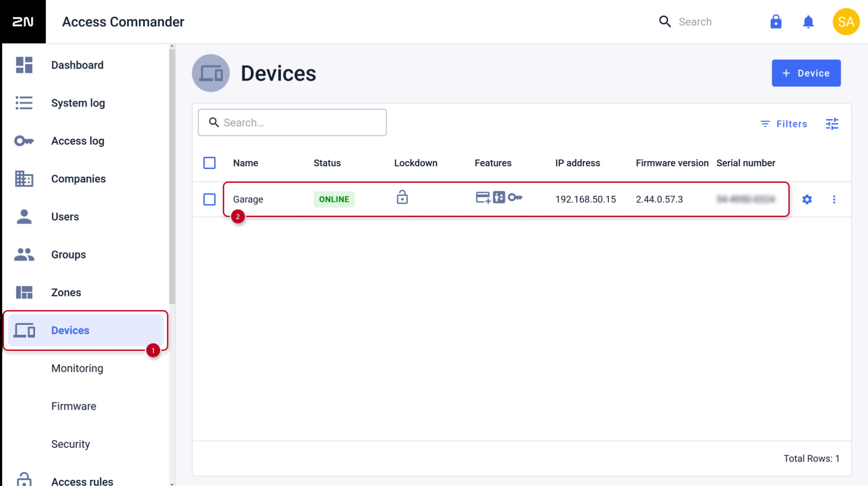868x486 pixels.
Task: Click the header search magnifier icon
Action: click(665, 22)
